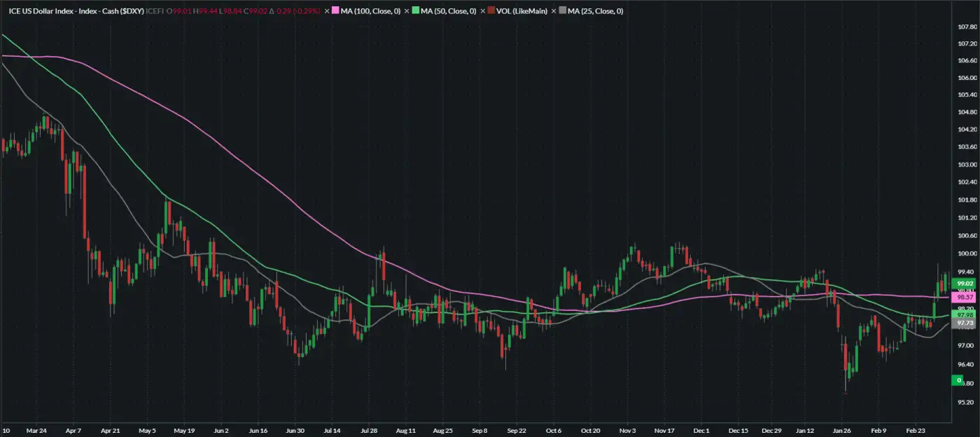Viewport: 980px width, 437px height.
Task: Click the Nov 3 date on time axis
Action: 628,431
